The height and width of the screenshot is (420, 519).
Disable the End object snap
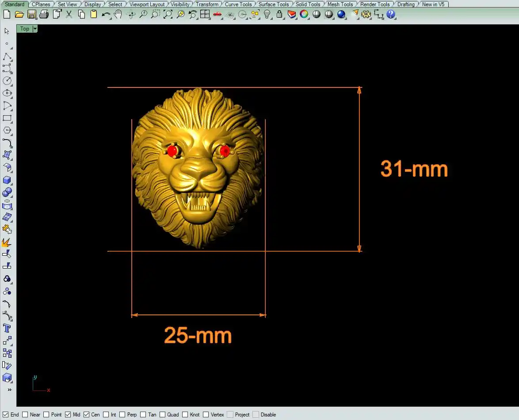[6, 415]
